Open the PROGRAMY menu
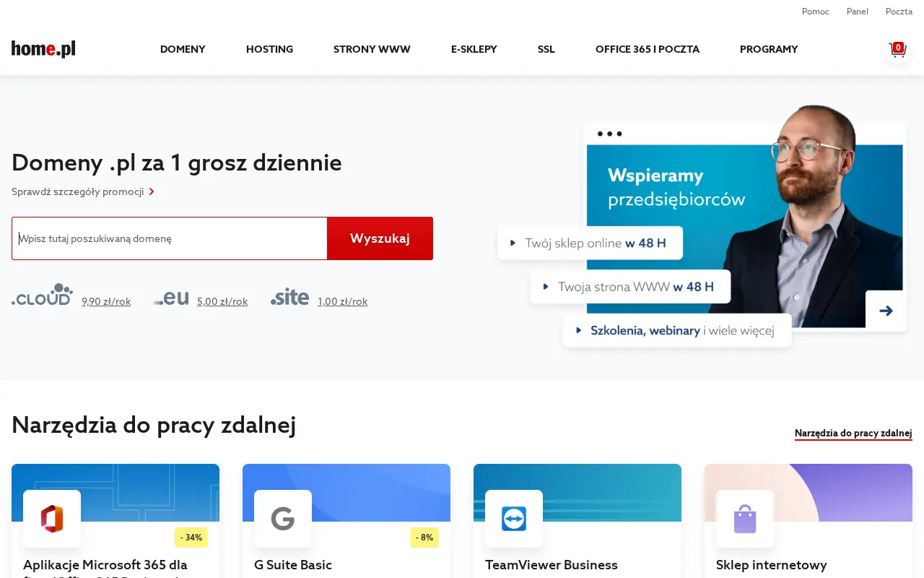The width and height of the screenshot is (924, 578). point(769,49)
